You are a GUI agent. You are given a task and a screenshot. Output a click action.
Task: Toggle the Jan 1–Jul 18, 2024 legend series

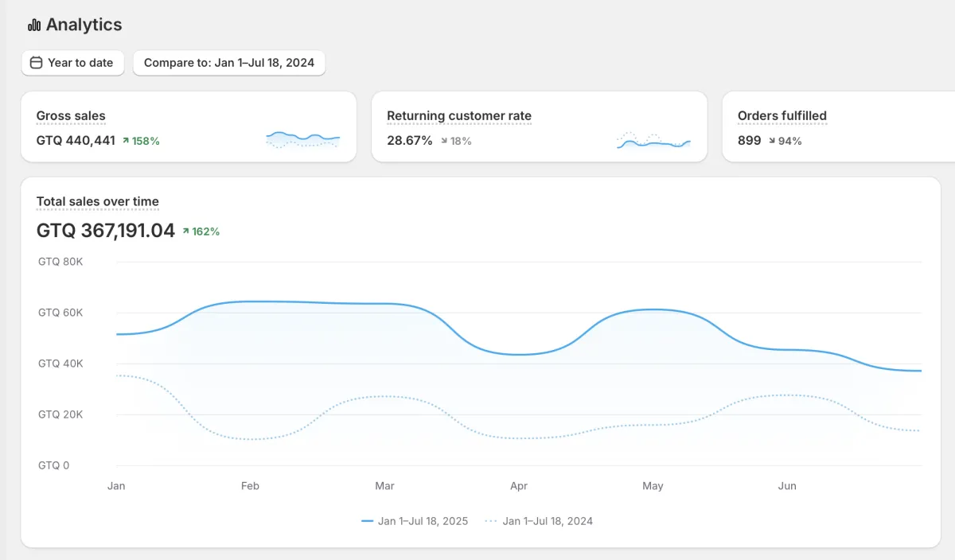(539, 521)
